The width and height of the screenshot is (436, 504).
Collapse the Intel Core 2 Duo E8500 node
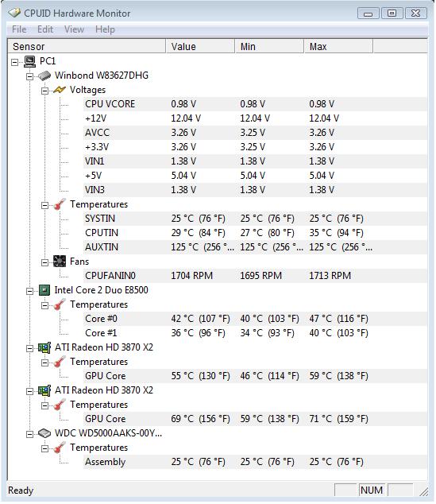30,291
